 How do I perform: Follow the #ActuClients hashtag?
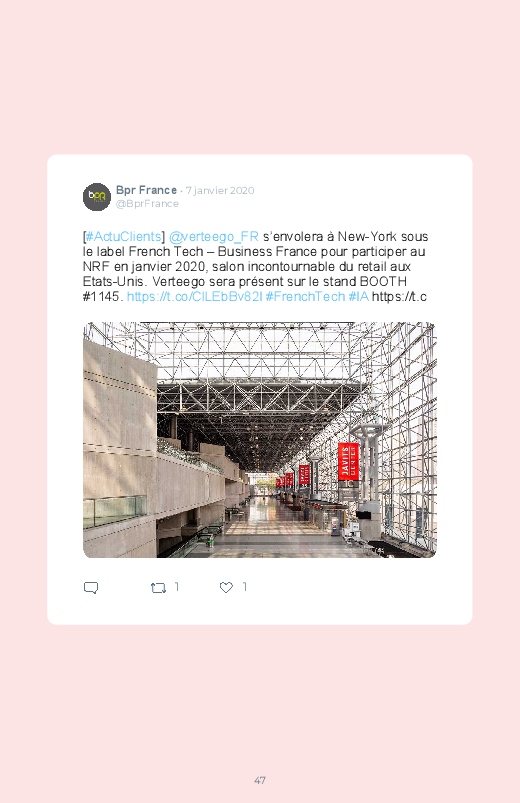pyautogui.click(x=123, y=237)
